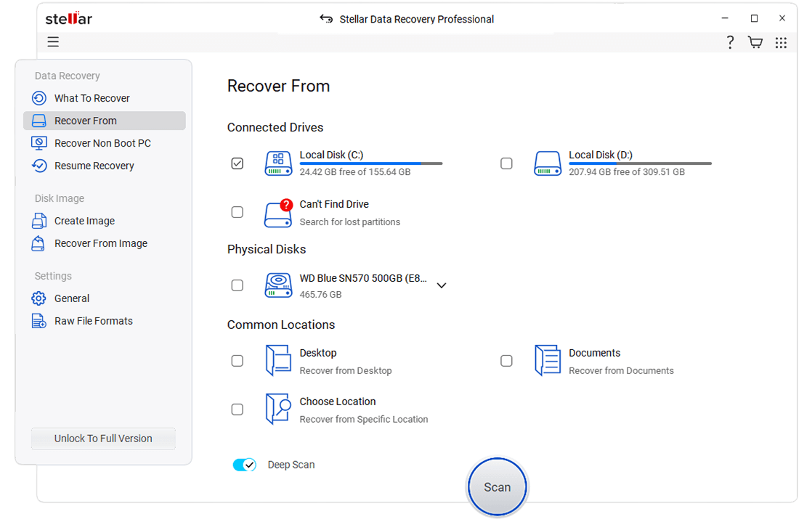Click the Resume Recovery icon
812x525 pixels.
coord(38,166)
